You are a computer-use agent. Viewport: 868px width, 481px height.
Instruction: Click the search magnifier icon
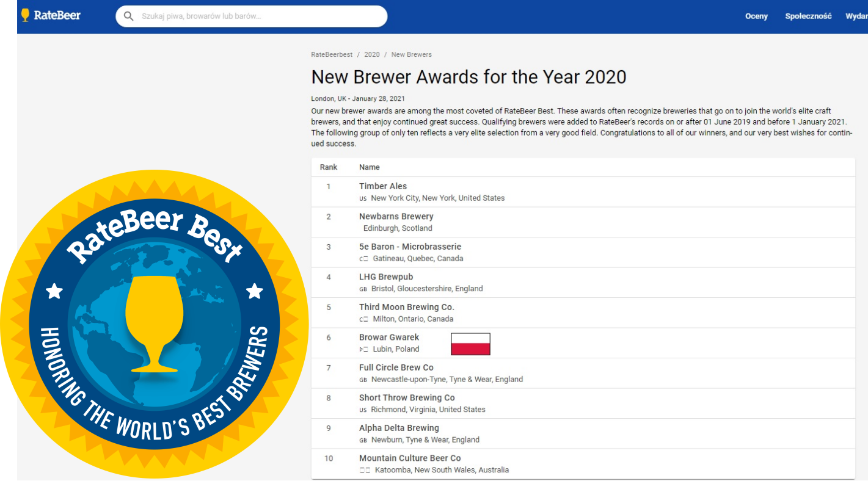128,16
